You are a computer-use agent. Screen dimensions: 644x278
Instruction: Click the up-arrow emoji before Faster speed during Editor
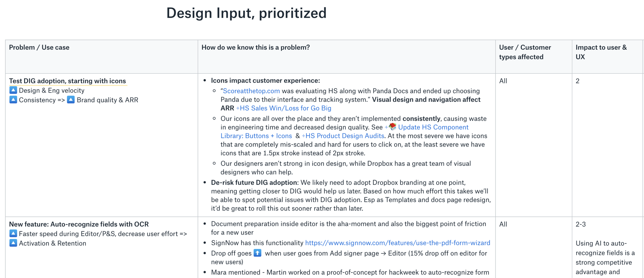(x=13, y=233)
